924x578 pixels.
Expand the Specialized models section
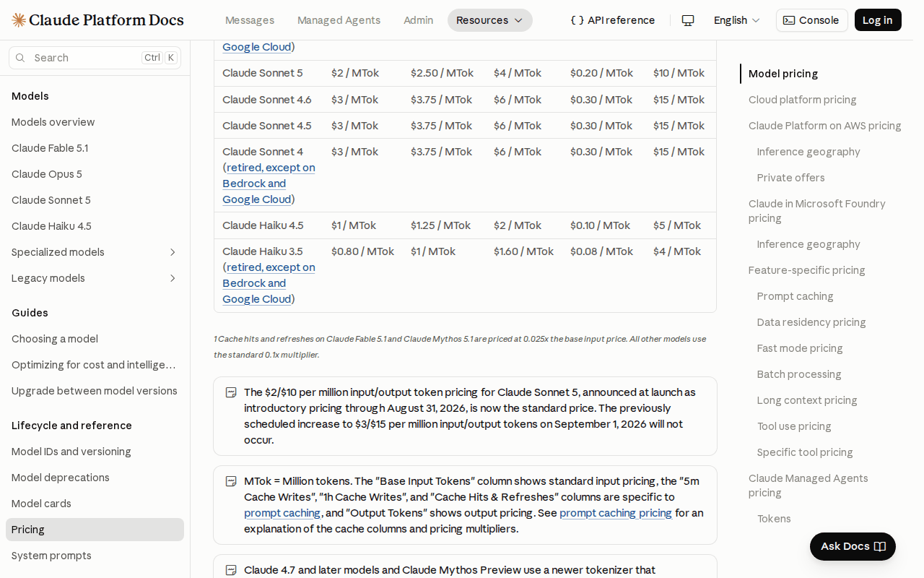(x=95, y=252)
